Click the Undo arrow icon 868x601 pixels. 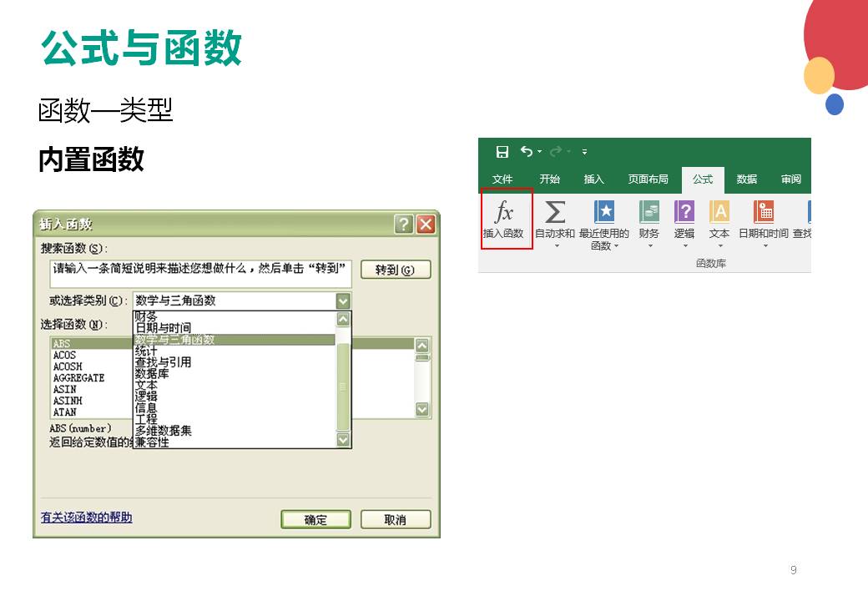click(x=527, y=152)
